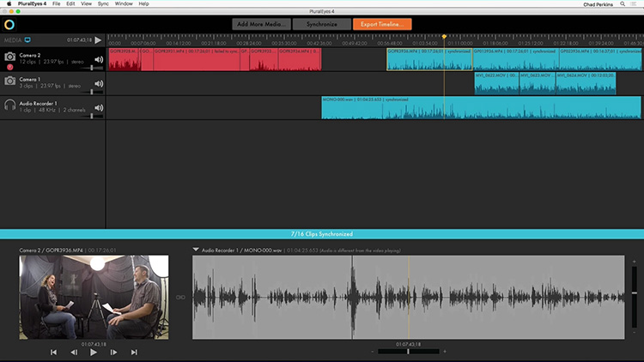Click the waveform zoom out minus button
The image size is (644, 362).
pos(373,352)
